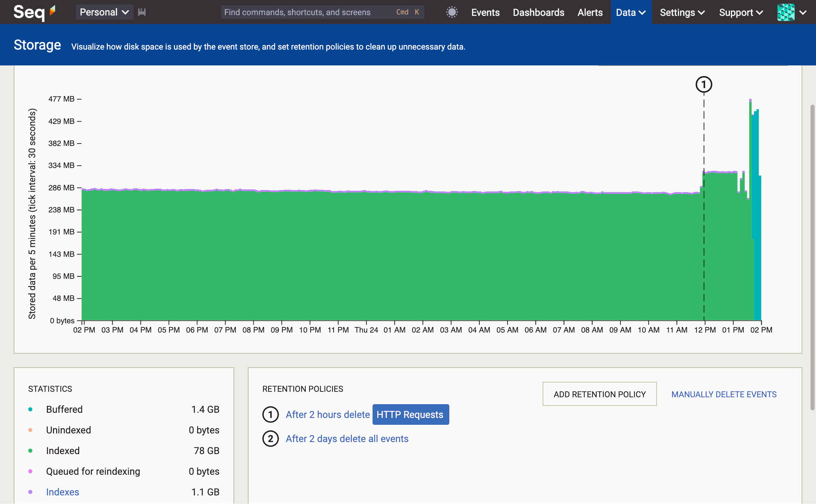Click the 'Thu 24' axis label
Image resolution: width=816 pixels, height=504 pixels.
pyautogui.click(x=366, y=330)
